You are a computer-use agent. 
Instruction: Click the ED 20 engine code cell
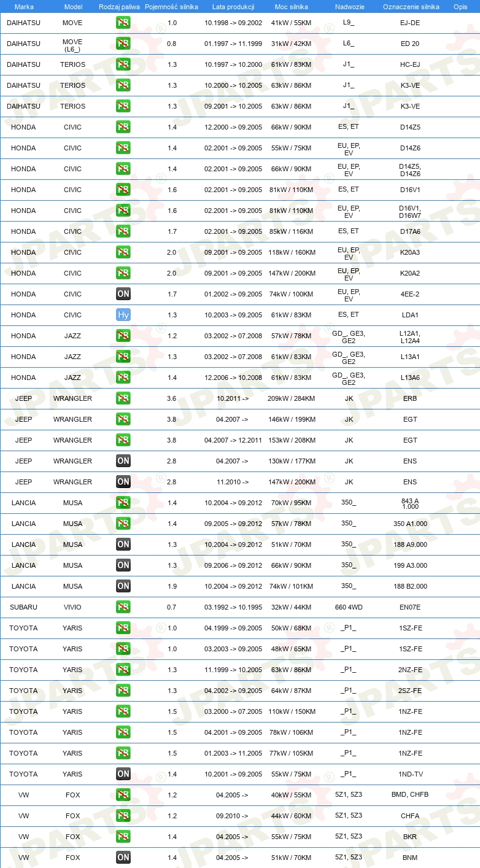(x=410, y=44)
